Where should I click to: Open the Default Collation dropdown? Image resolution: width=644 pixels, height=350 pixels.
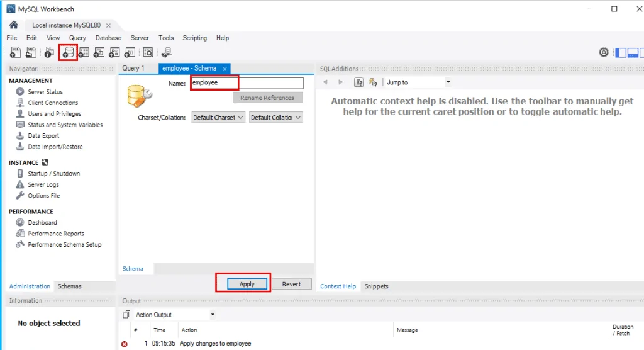point(276,118)
